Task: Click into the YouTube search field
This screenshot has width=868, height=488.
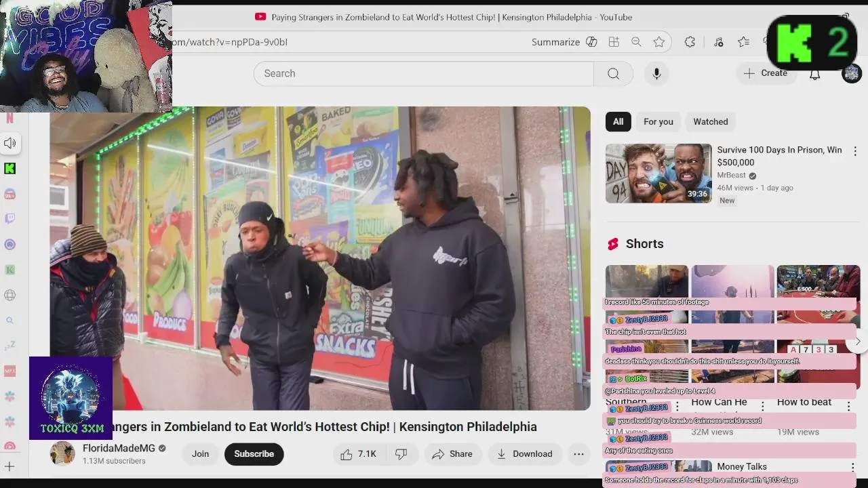Action: [x=424, y=73]
